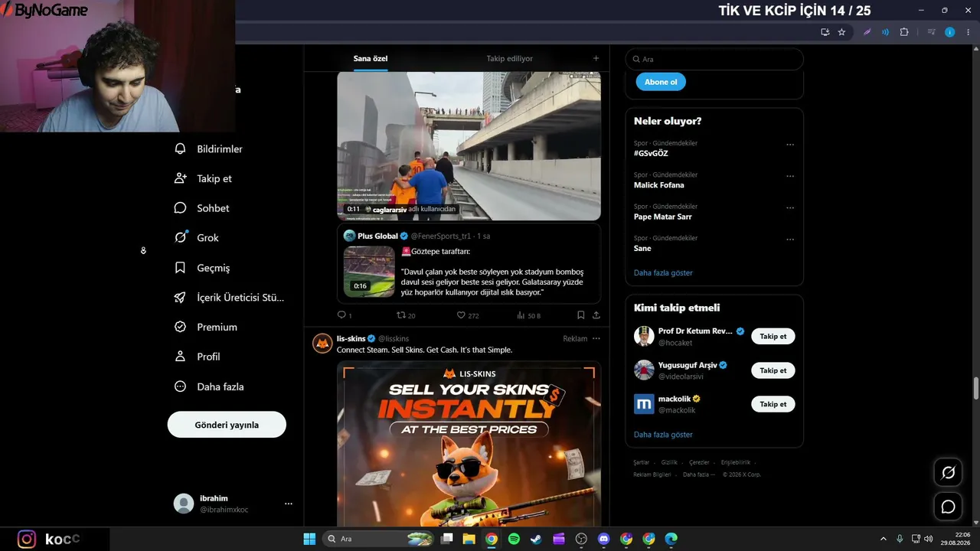This screenshot has width=980, height=551.
Task: Open more options for #GSvGÖZ trend
Action: tap(790, 145)
